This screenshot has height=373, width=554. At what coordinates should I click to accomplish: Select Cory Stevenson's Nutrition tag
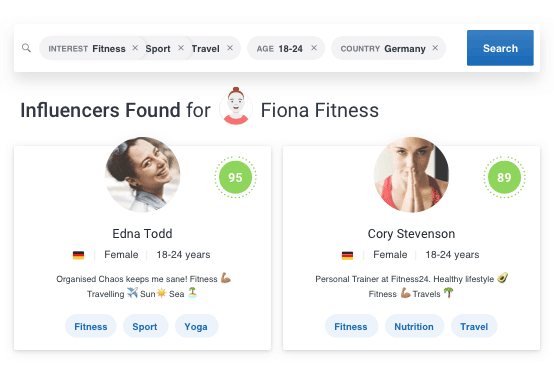click(414, 326)
